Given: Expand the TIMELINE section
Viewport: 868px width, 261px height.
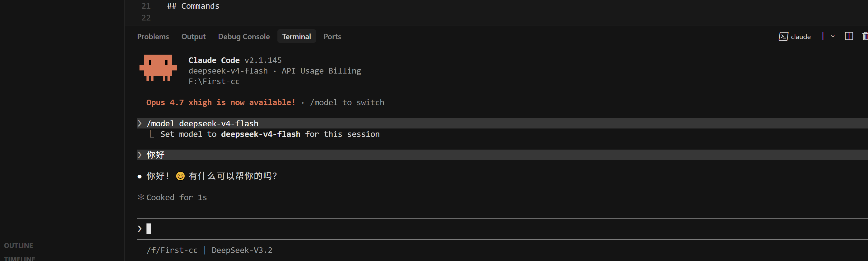Looking at the screenshot, I should click(20, 258).
